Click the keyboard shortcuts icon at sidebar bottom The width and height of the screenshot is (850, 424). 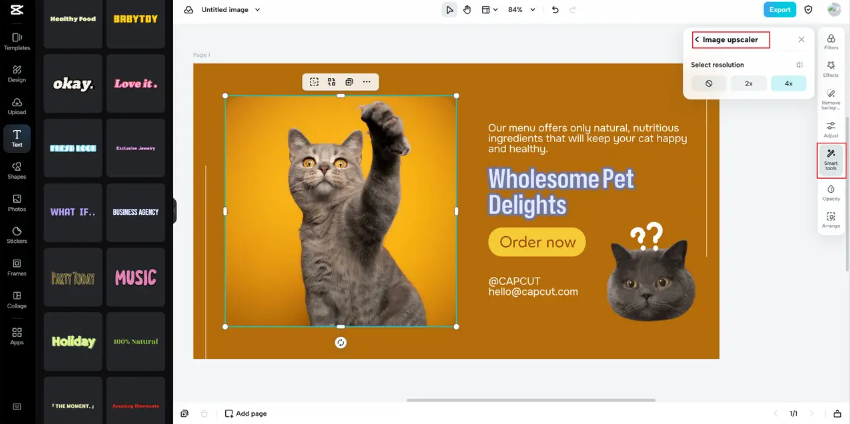[17, 406]
